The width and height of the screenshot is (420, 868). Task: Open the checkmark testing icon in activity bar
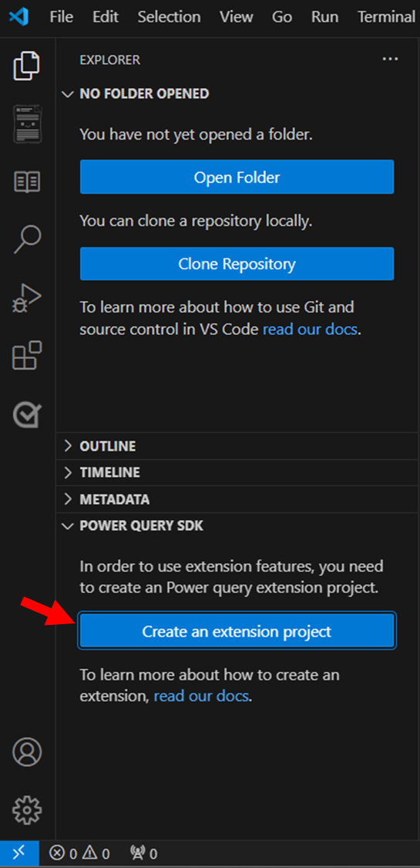(x=26, y=414)
